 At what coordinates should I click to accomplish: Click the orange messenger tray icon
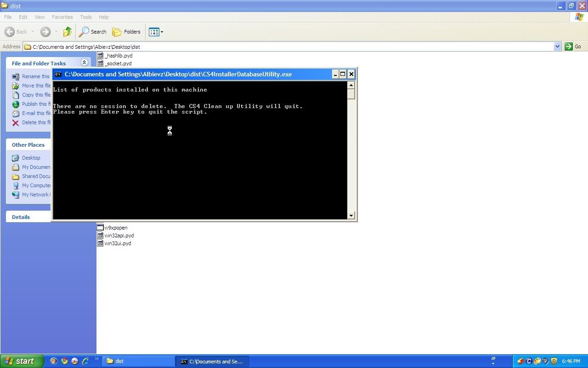(537, 361)
